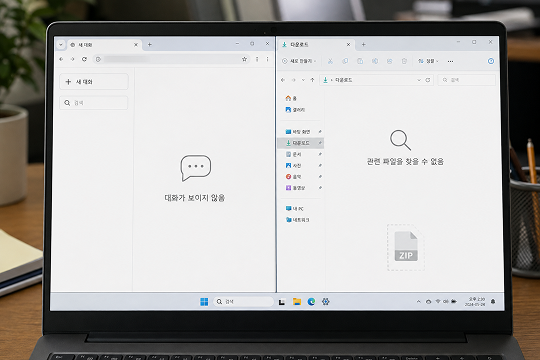Open notifications bell in the system tray
This screenshot has width=540, height=360.
pyautogui.click(x=493, y=302)
